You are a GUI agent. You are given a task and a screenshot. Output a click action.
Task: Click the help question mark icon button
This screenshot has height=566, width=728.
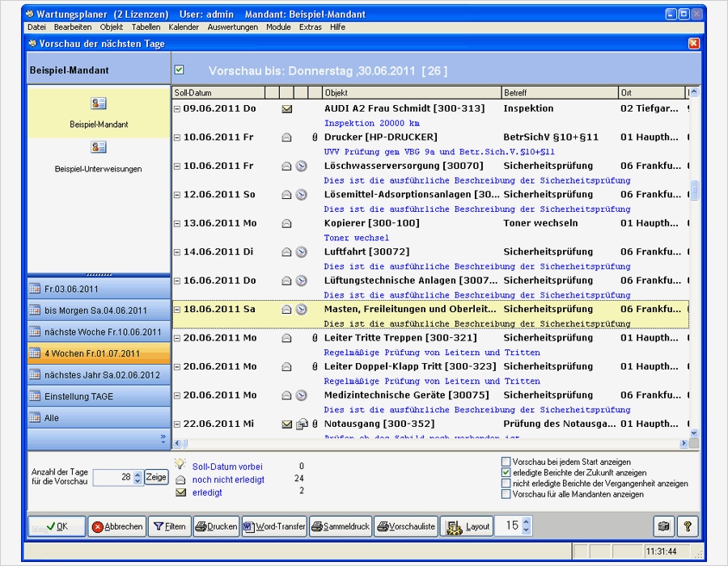687,526
